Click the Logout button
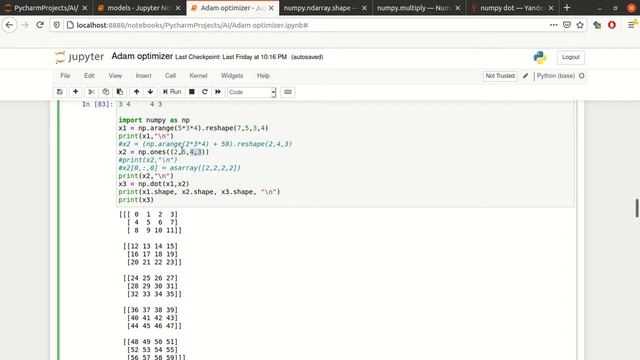 (571, 57)
